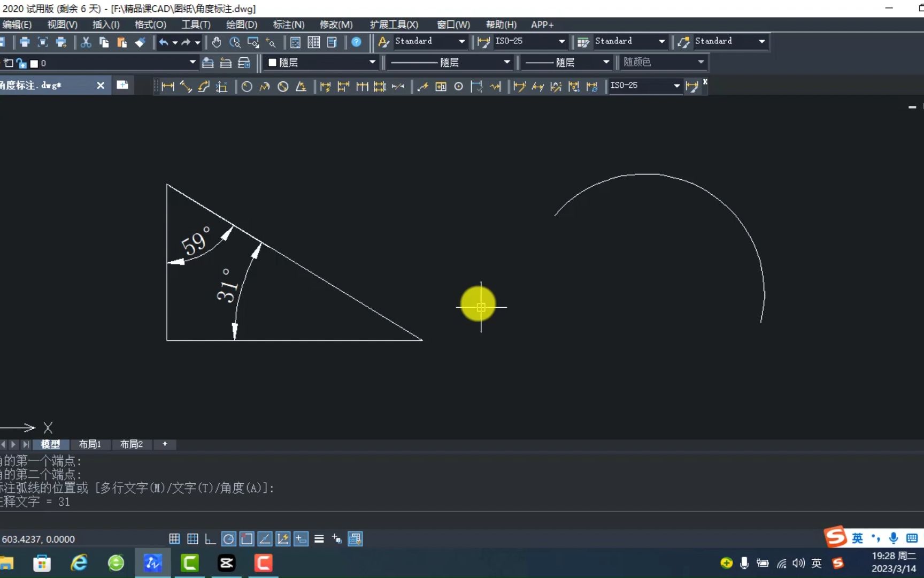Click the add new layout plus button

pos(165,444)
